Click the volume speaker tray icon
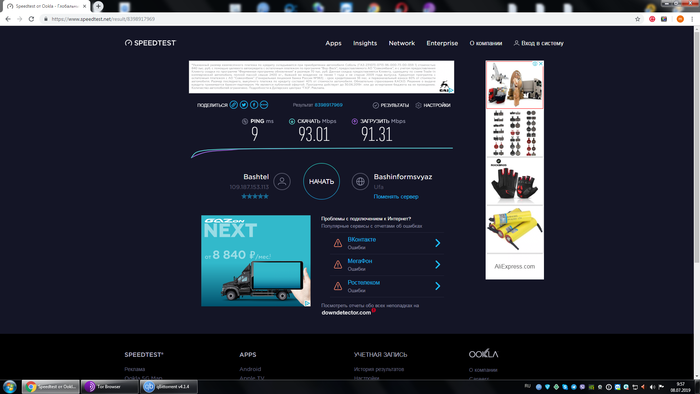700x394 pixels. coord(652,387)
